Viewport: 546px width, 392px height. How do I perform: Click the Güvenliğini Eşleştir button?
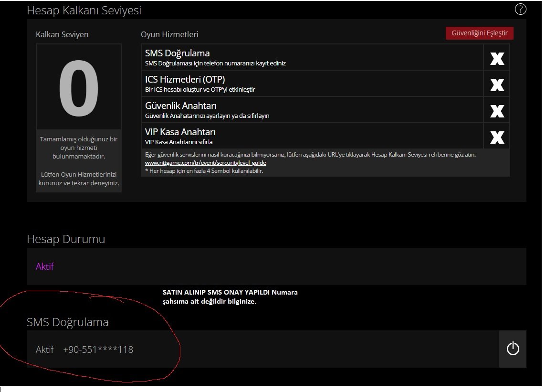(479, 33)
